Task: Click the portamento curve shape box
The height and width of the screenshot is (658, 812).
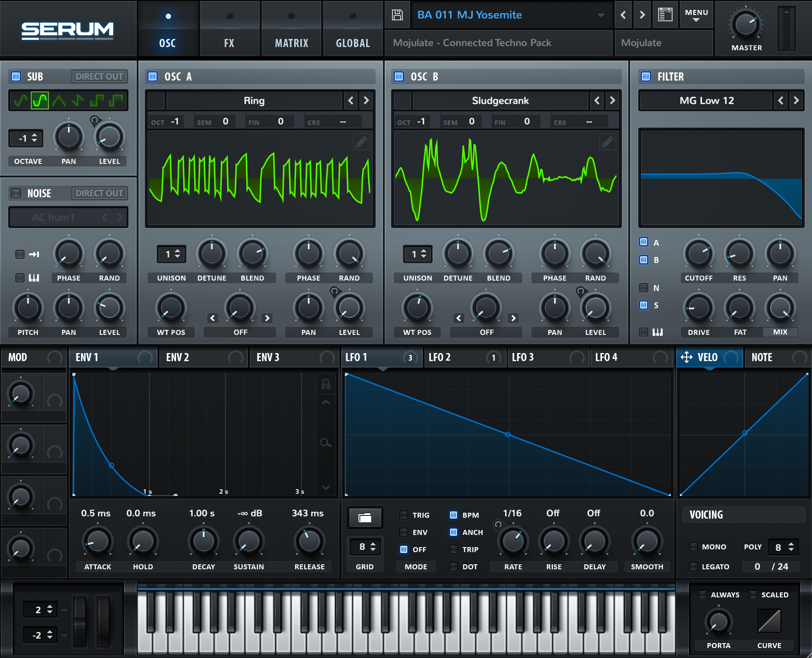Action: click(x=769, y=620)
